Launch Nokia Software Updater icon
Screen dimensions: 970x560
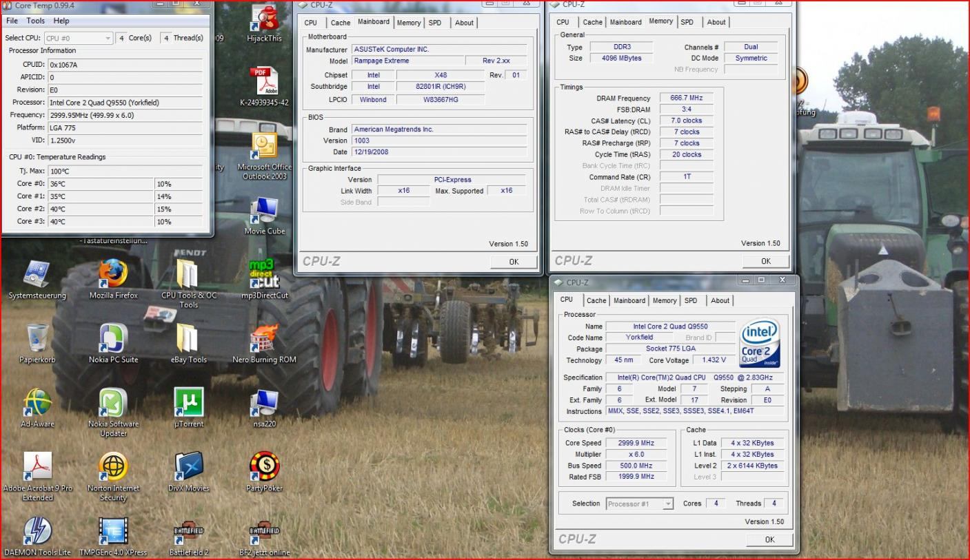click(113, 412)
